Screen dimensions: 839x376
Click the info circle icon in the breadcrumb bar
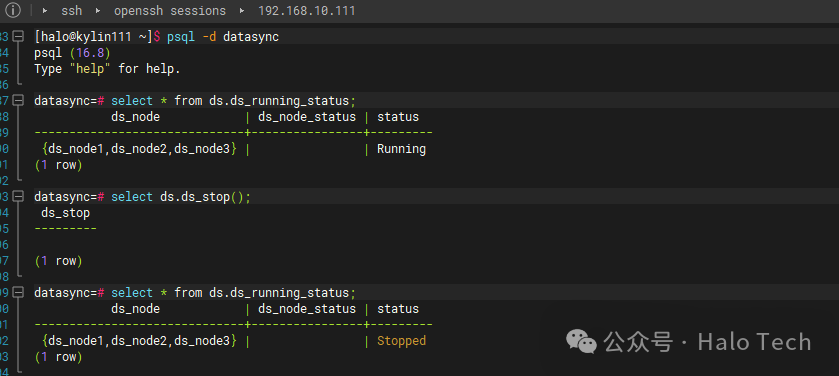(13, 11)
